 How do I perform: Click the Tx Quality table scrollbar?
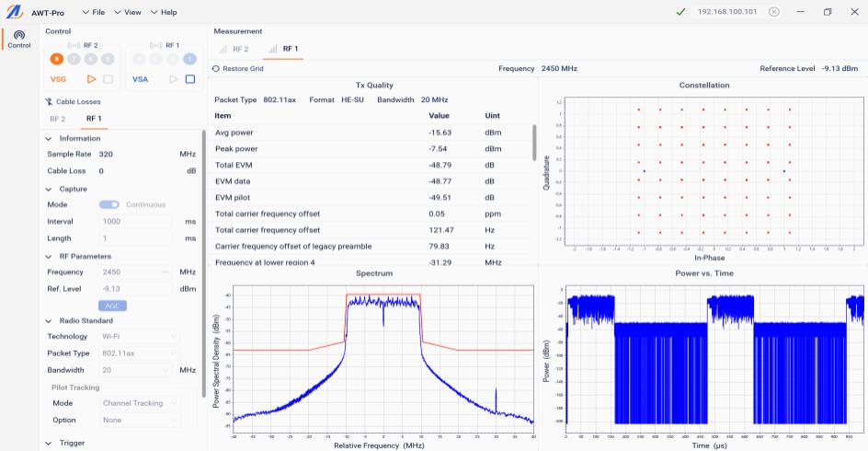(x=534, y=143)
